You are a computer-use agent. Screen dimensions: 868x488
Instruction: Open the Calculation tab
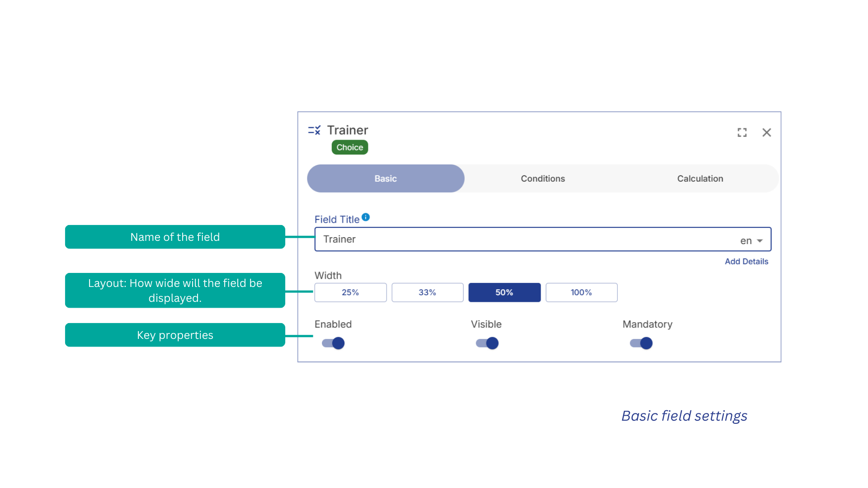pyautogui.click(x=700, y=178)
